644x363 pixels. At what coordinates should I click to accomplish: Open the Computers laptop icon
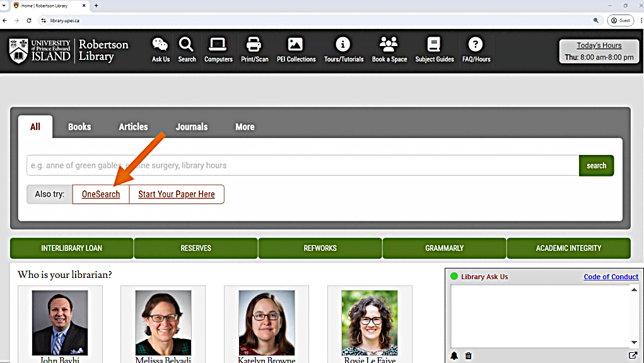click(x=218, y=44)
